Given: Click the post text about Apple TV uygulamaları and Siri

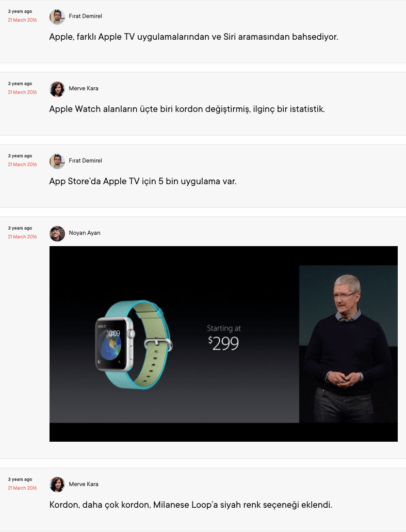Looking at the screenshot, I should (x=193, y=37).
